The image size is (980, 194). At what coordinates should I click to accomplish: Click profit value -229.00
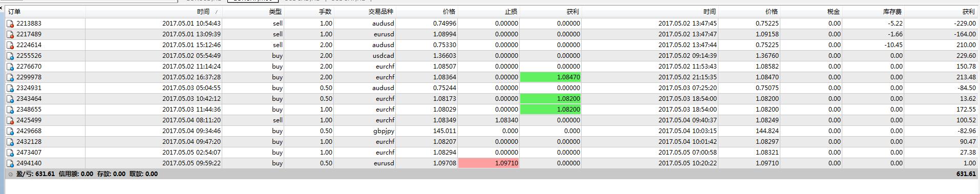pyautogui.click(x=965, y=24)
